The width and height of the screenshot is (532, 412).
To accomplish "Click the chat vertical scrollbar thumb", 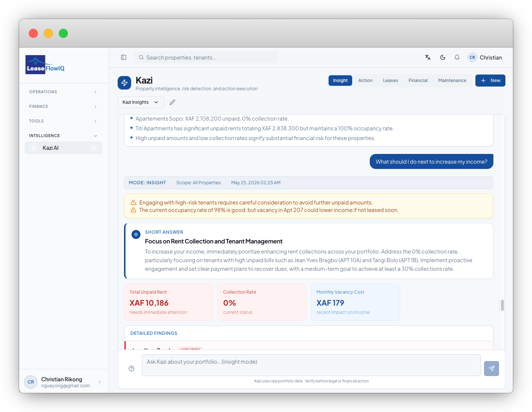I will tap(502, 305).
